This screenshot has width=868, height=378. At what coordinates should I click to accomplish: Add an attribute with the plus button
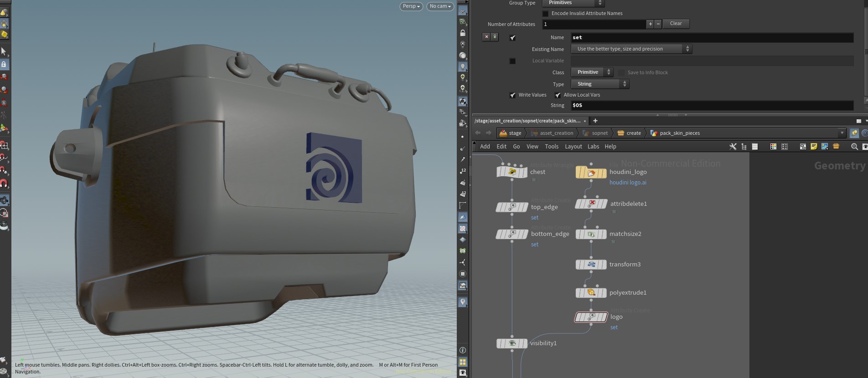click(x=651, y=24)
